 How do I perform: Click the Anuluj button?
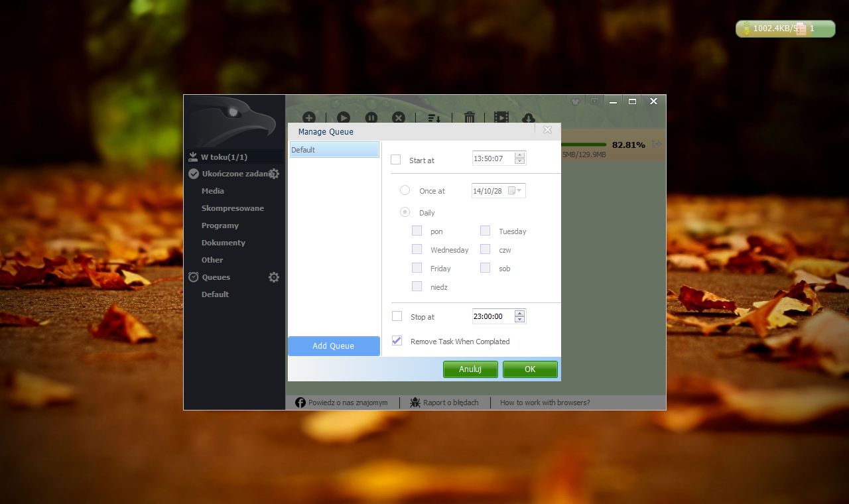470,369
